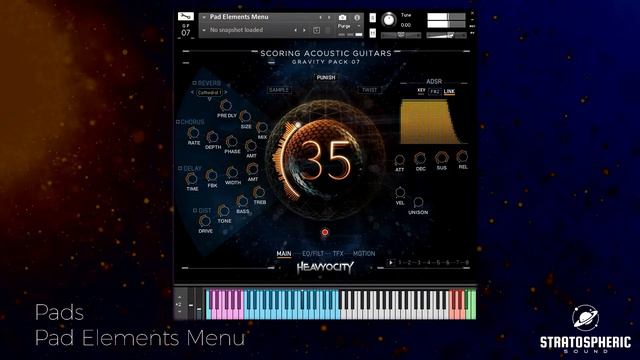Viewport: 640px width, 360px height.
Task: Click the delay TIME knob
Action: tap(191, 178)
